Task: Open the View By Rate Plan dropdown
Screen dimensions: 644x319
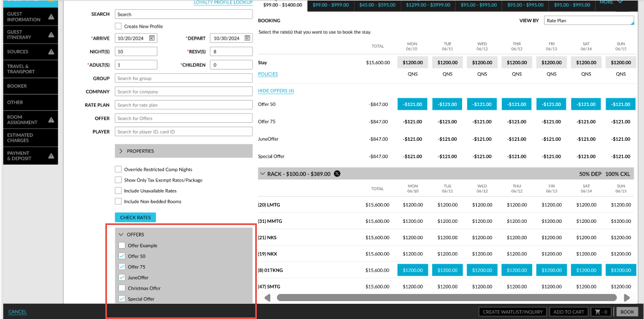Action: point(589,20)
